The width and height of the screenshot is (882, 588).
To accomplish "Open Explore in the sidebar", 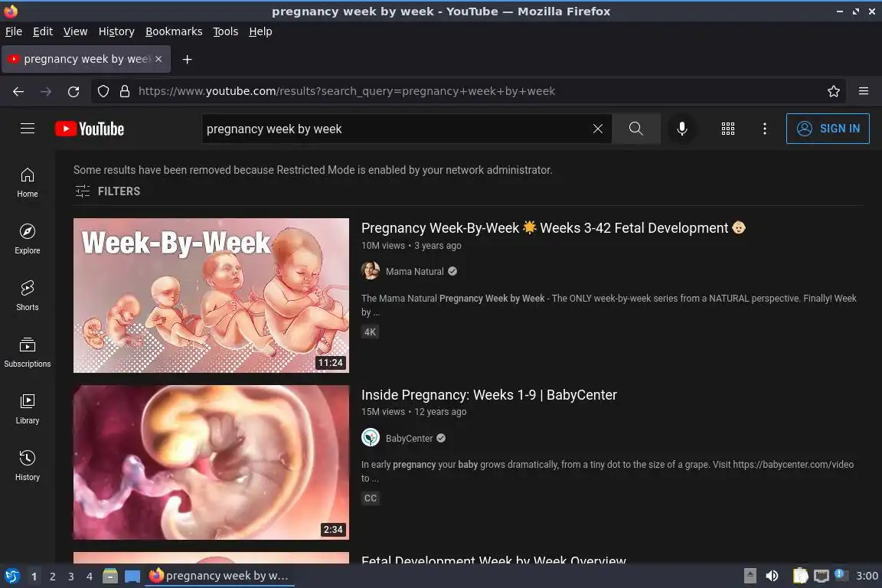I will coord(27,239).
